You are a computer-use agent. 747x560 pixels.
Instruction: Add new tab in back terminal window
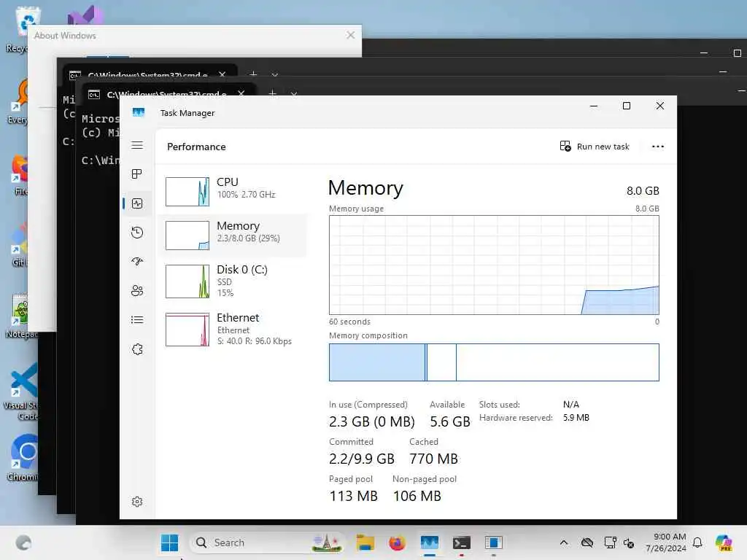253,74
